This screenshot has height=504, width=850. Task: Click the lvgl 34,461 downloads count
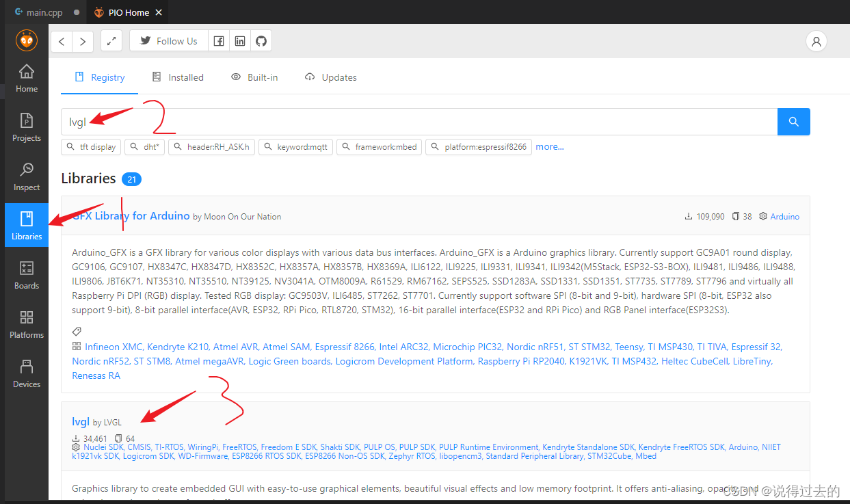(x=90, y=438)
